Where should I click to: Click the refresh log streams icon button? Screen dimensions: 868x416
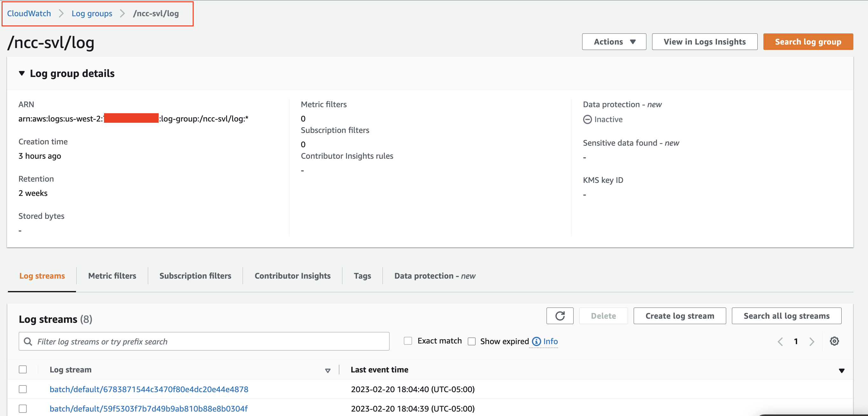(560, 316)
